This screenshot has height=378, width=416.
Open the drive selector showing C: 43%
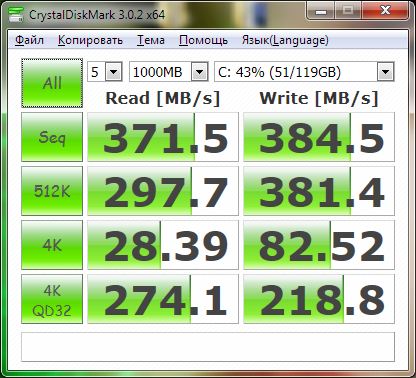[304, 72]
